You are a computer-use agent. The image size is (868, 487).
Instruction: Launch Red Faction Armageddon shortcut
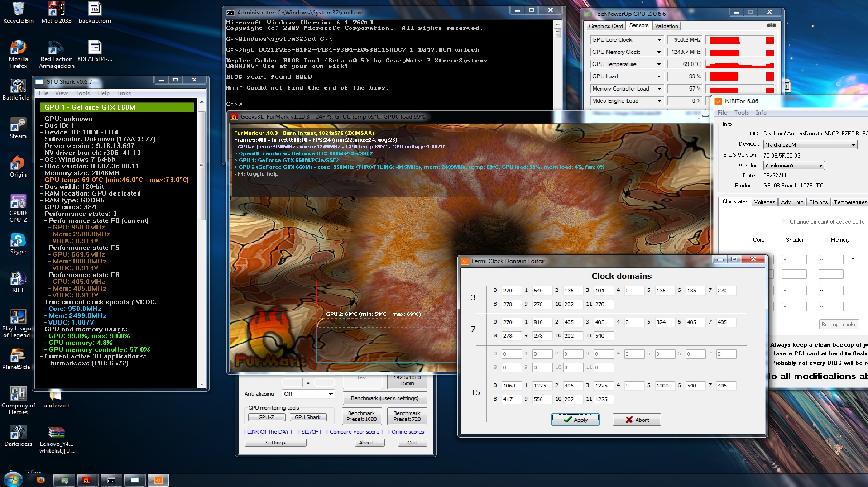[56, 54]
